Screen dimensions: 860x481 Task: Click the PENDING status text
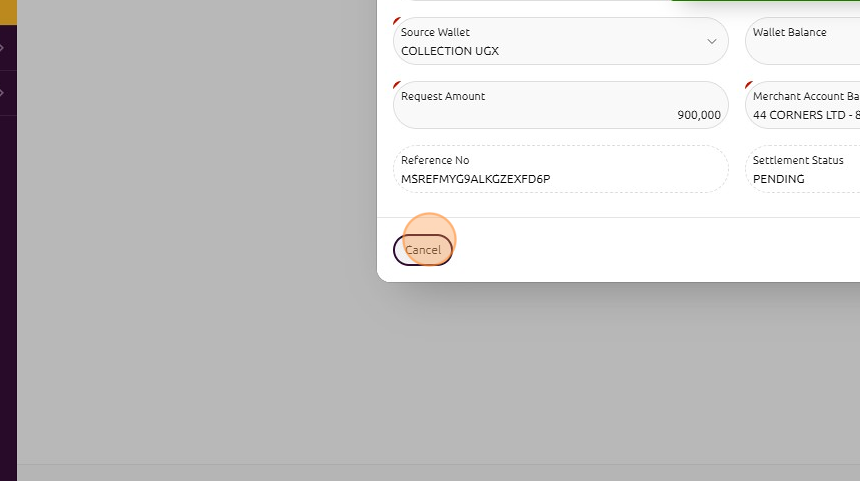coord(779,179)
